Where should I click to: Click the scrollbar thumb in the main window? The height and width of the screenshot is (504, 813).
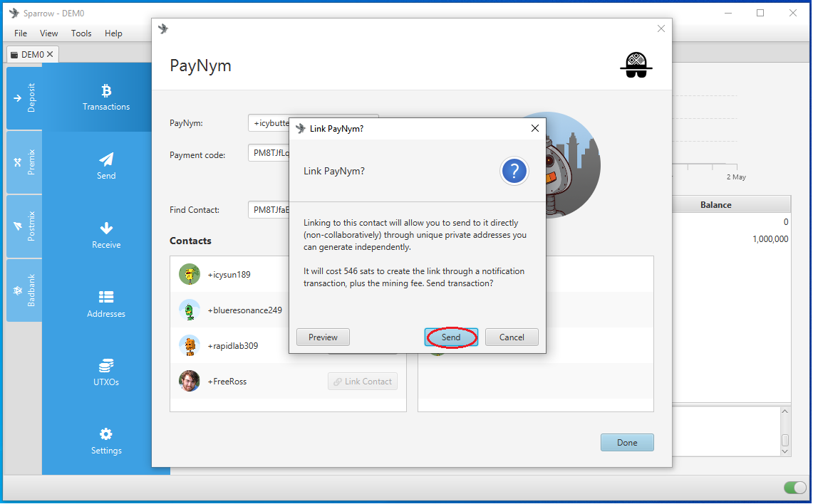(x=785, y=440)
